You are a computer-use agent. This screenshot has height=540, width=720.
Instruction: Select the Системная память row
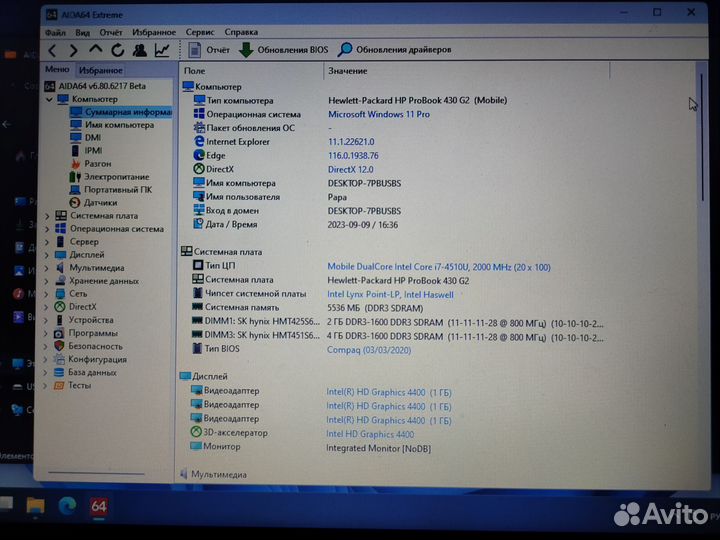306,308
